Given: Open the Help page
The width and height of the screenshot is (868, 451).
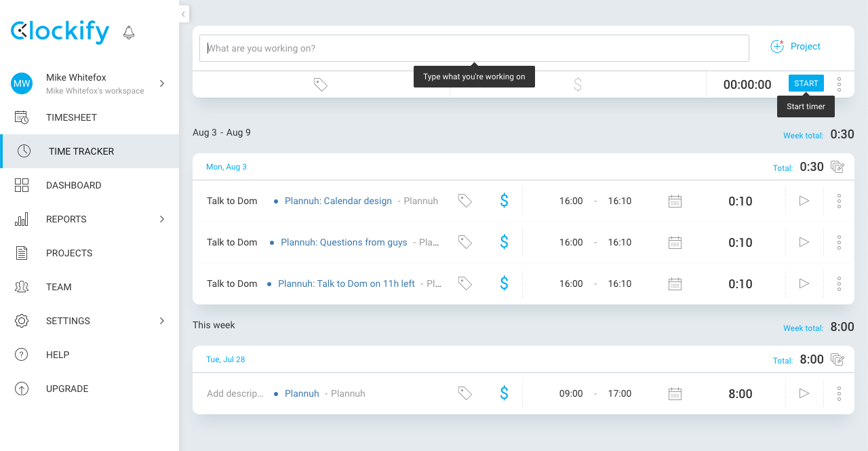Looking at the screenshot, I should [x=90, y=355].
